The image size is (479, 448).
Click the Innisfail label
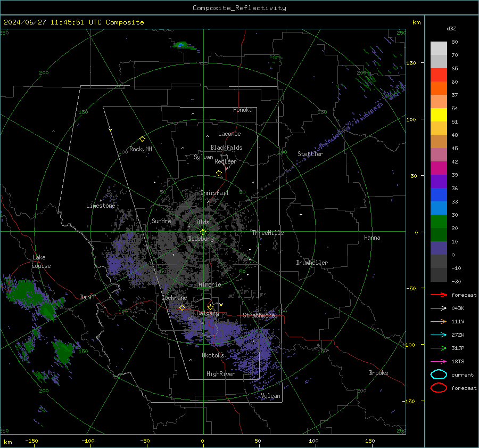click(x=214, y=193)
